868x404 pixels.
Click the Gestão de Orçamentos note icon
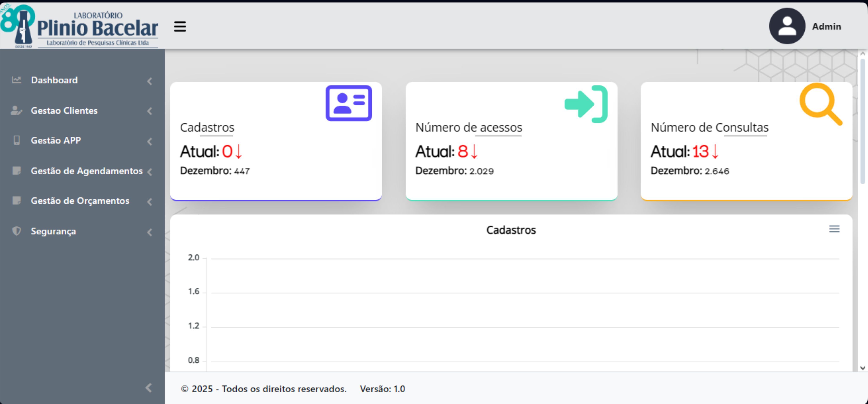pyautogui.click(x=17, y=201)
